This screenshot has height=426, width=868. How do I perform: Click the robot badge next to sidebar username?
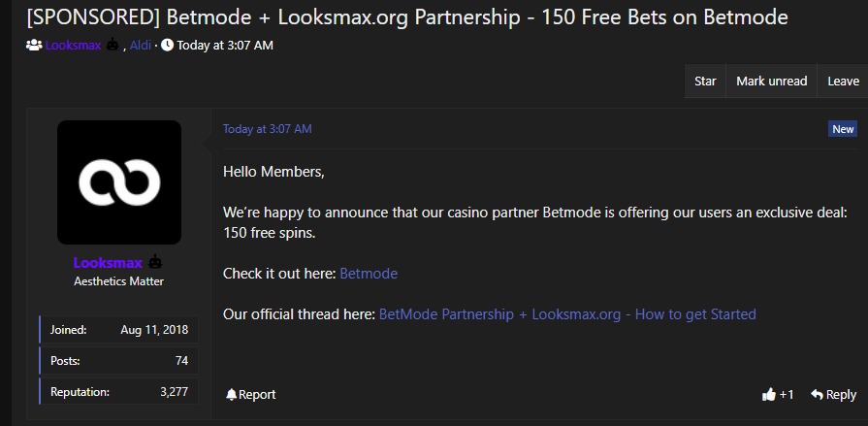155,263
